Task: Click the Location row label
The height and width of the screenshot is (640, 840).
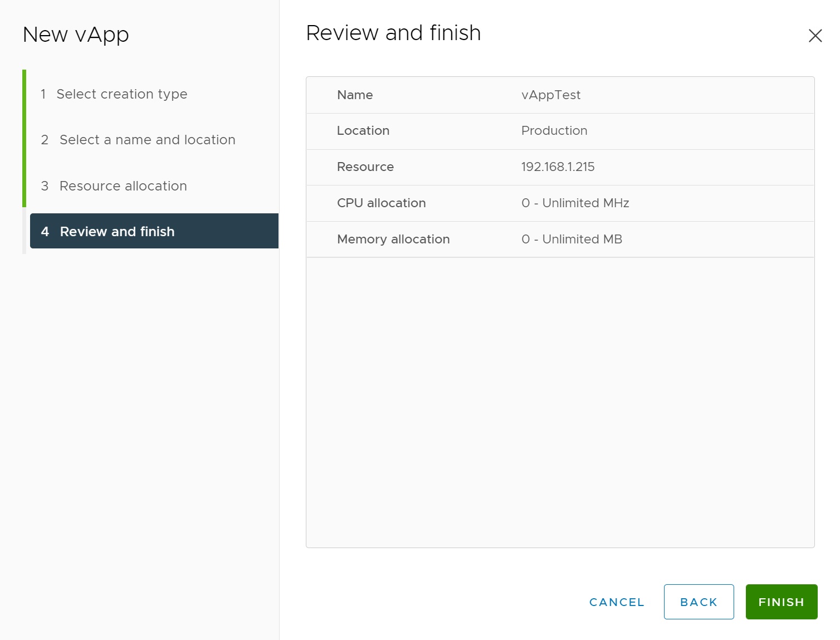Action: click(363, 131)
